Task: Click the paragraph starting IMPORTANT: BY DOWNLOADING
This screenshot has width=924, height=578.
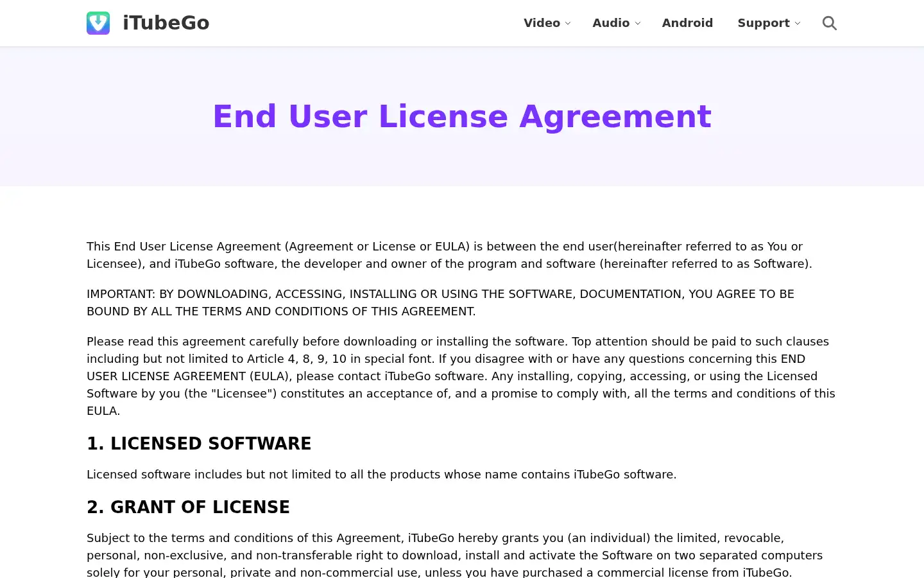Action: pyautogui.click(x=440, y=302)
